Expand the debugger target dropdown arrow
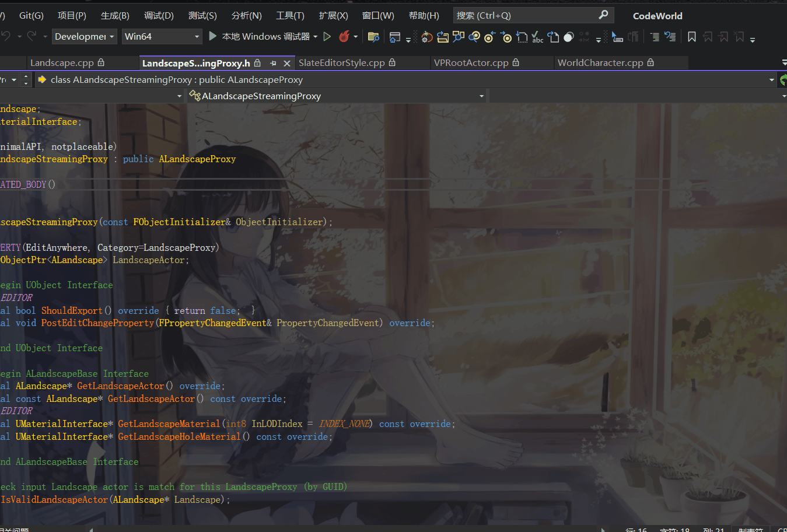The width and height of the screenshot is (787, 532). pos(315,36)
